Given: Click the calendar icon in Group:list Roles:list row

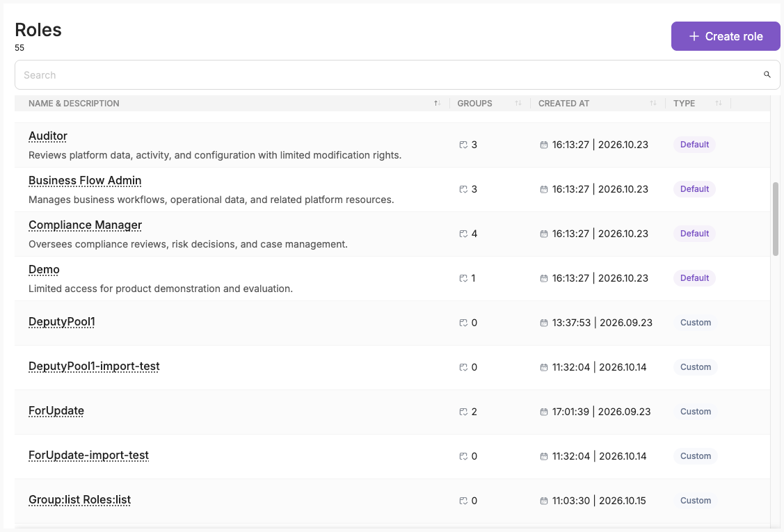Looking at the screenshot, I should coord(544,501).
